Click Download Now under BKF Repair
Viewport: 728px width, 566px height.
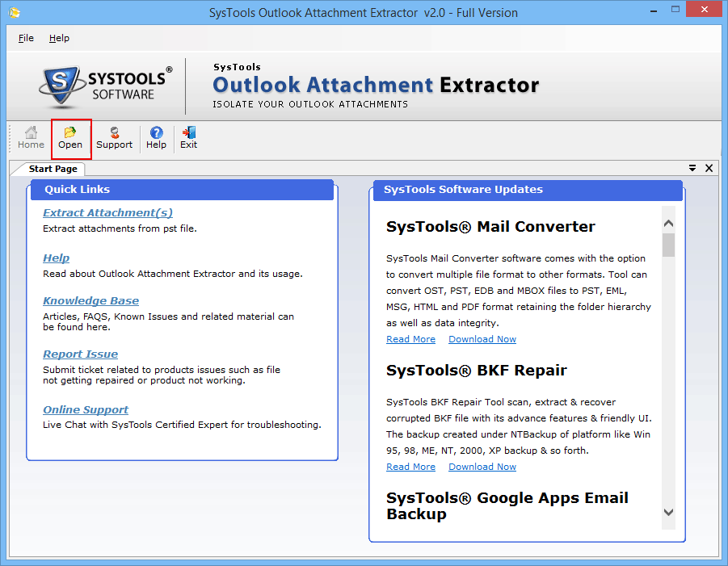click(x=482, y=467)
